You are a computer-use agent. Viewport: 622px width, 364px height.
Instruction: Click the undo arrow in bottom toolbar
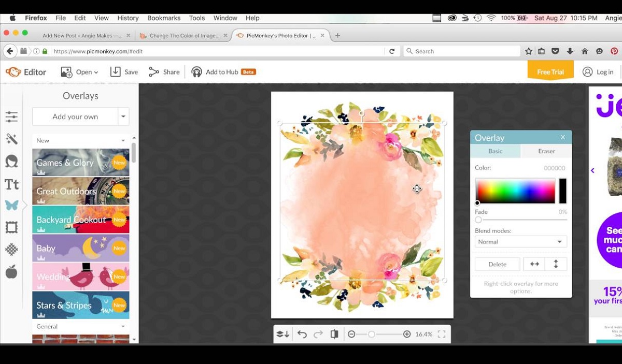click(x=302, y=334)
